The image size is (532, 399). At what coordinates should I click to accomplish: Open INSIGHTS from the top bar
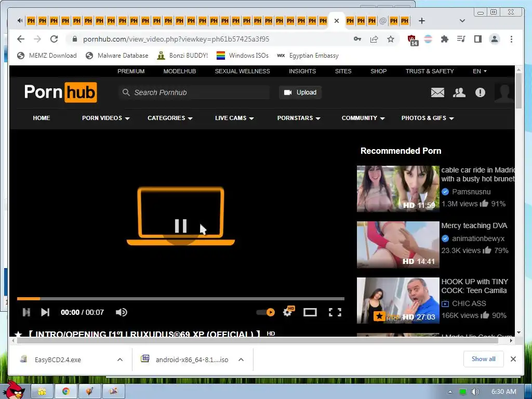[x=302, y=71]
